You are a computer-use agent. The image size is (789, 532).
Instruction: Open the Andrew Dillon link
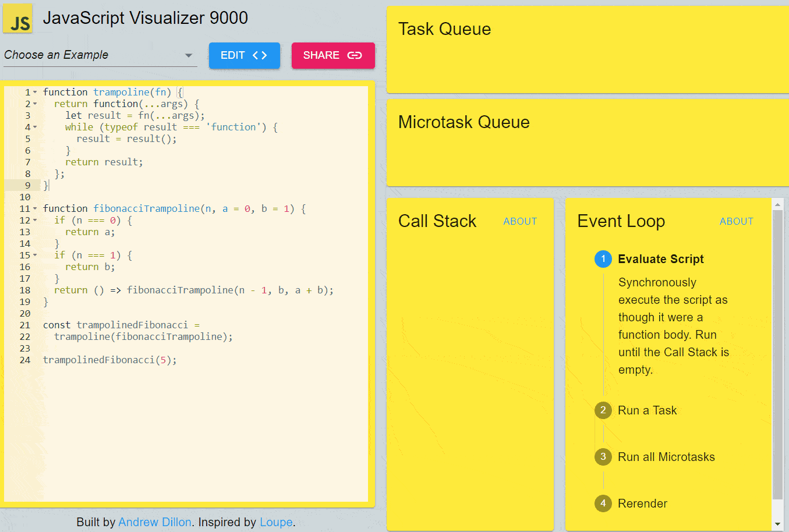point(155,522)
